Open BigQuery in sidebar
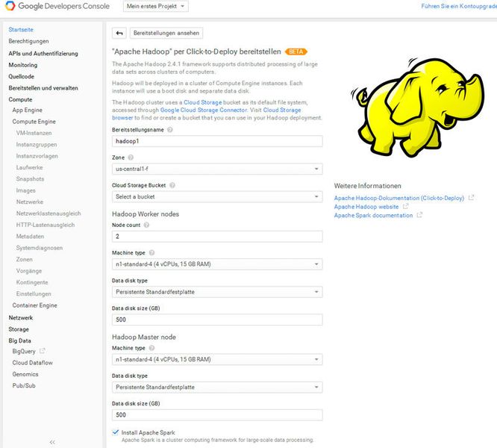This screenshot has height=448, width=497. tap(24, 351)
